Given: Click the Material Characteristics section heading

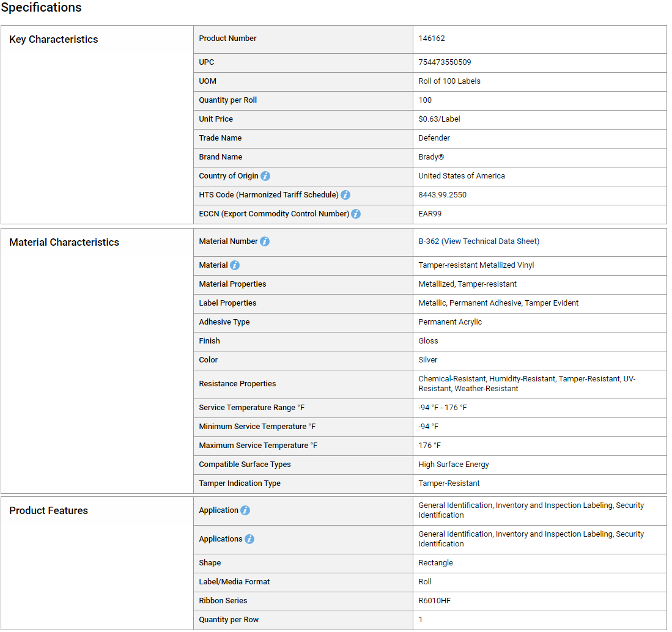Looking at the screenshot, I should [64, 243].
